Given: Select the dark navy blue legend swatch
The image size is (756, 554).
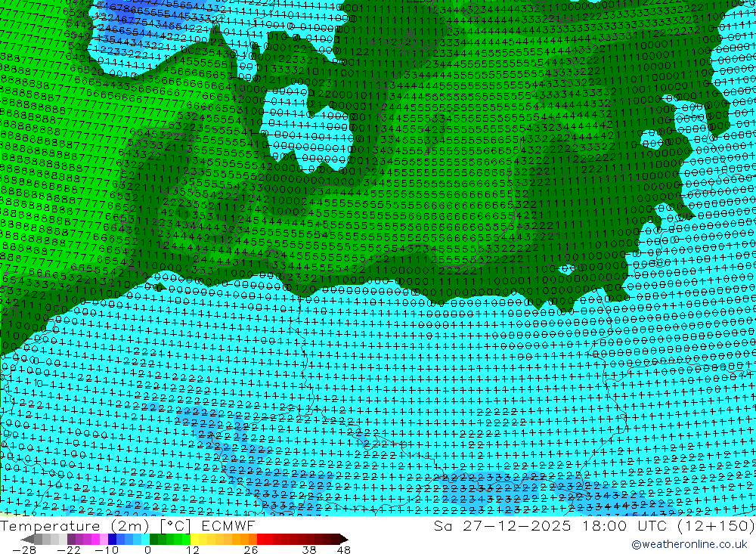Looking at the screenshot, I should click(x=112, y=539).
